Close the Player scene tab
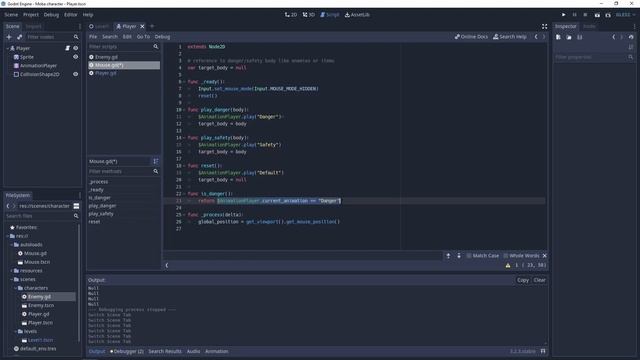This screenshot has width=640, height=360. [x=142, y=26]
